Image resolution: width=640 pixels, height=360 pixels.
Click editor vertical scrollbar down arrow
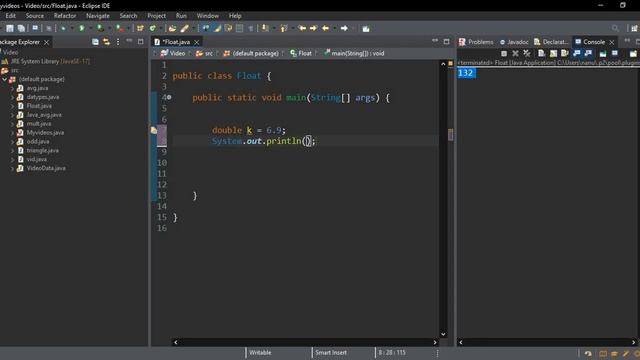pos(443,334)
